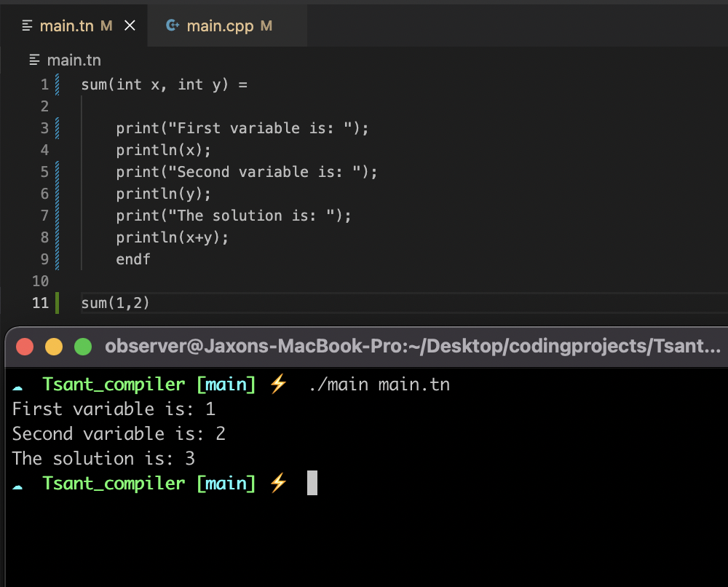
Task: Click the green added-line marker beside line 11
Action: point(57,303)
